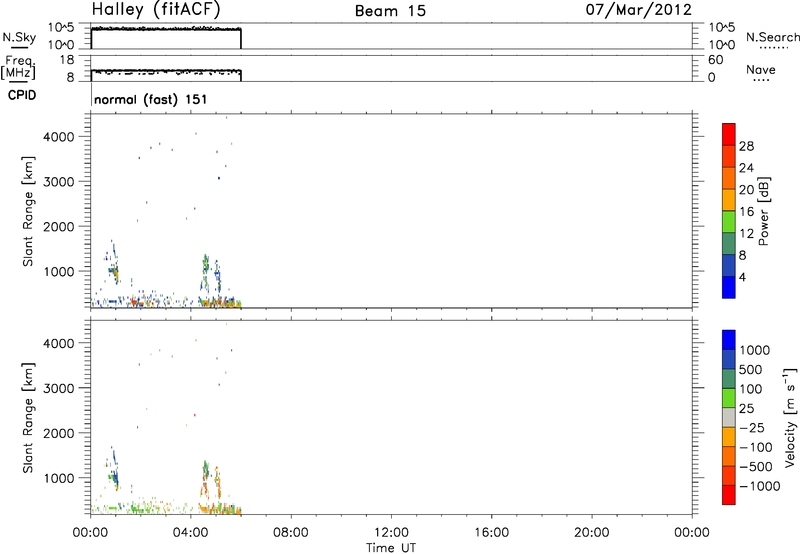Click the '500' label on the Velocity colorbar

click(x=753, y=370)
